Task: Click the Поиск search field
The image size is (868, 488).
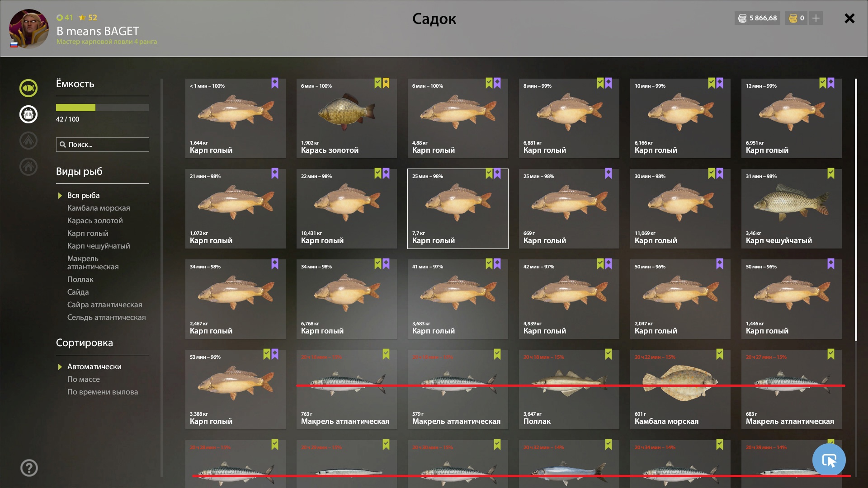Action: coord(103,145)
